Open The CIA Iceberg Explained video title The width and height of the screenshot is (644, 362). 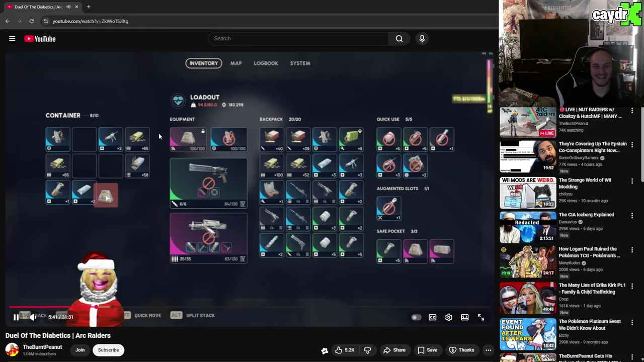tap(586, 215)
